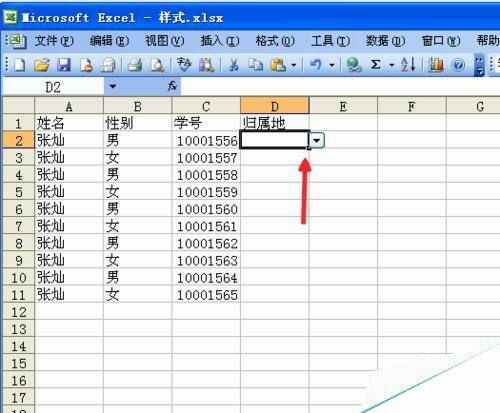This screenshot has height=413, width=500.
Task: Expand the Paste options arrow
Action: (x=294, y=65)
